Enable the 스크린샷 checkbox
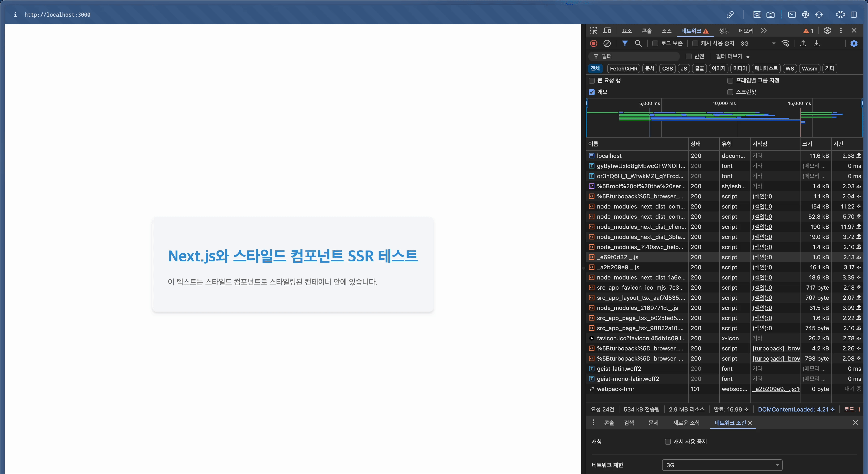Screen dimensions: 868x474 tap(730, 92)
